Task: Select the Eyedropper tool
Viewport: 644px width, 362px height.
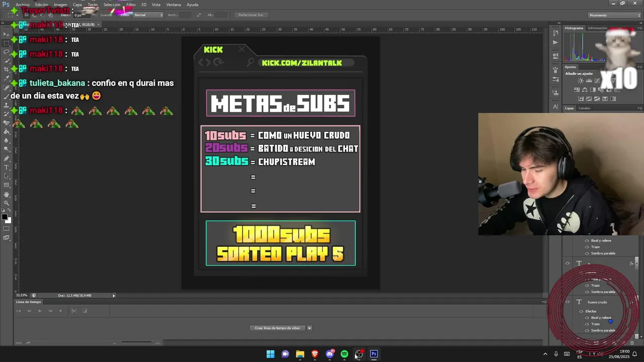Action: 7,78
